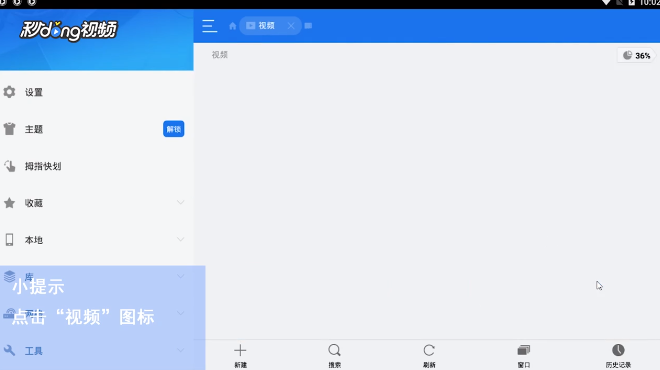Expand the 库 section chevron
The width and height of the screenshot is (660, 370).
pos(181,276)
